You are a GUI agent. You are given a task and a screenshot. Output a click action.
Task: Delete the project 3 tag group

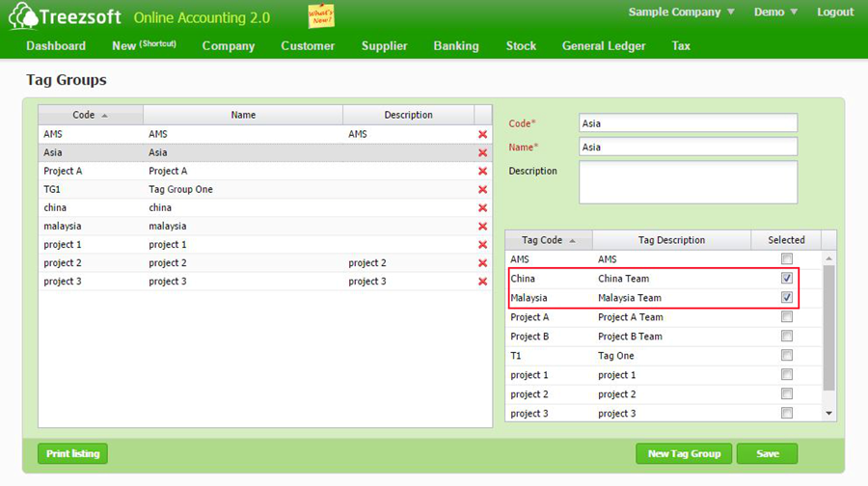point(483,282)
